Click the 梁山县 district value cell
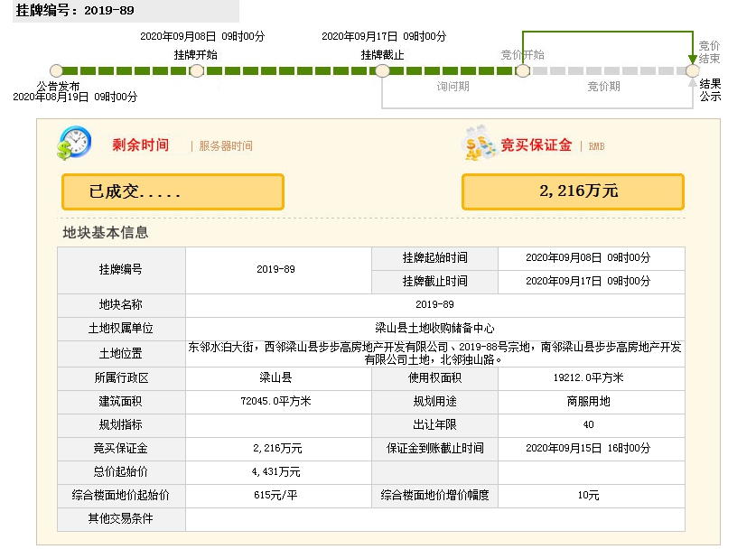This screenshot has width=756, height=549. (278, 378)
